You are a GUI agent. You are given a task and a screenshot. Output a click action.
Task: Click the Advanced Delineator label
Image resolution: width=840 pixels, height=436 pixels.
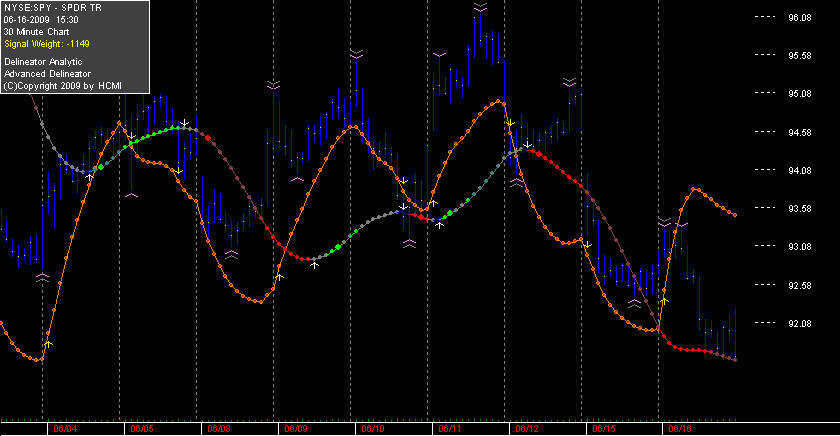[47, 74]
